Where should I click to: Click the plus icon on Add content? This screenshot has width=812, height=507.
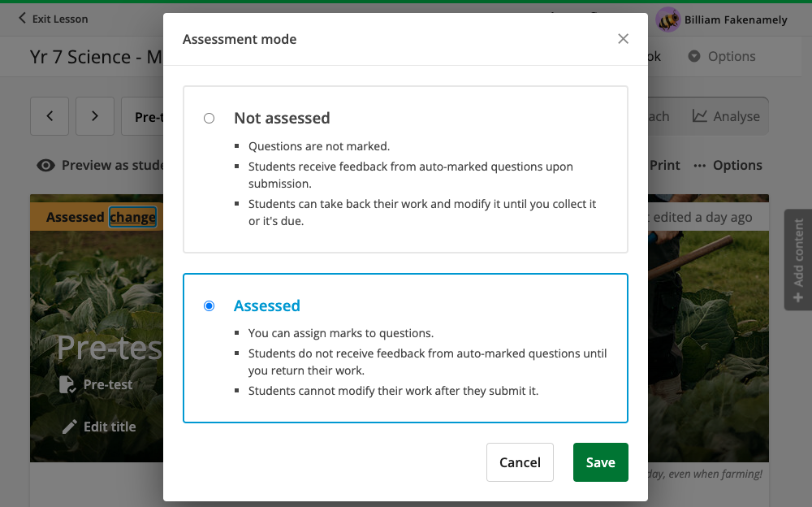coord(798,297)
